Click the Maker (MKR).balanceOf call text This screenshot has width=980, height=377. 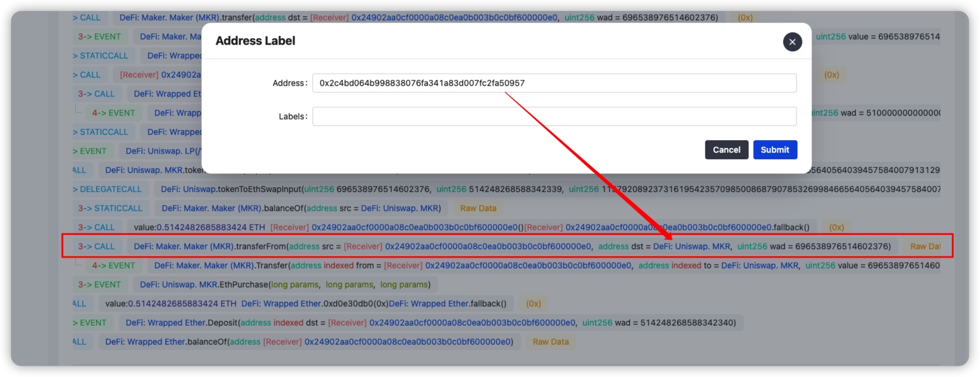click(x=301, y=208)
